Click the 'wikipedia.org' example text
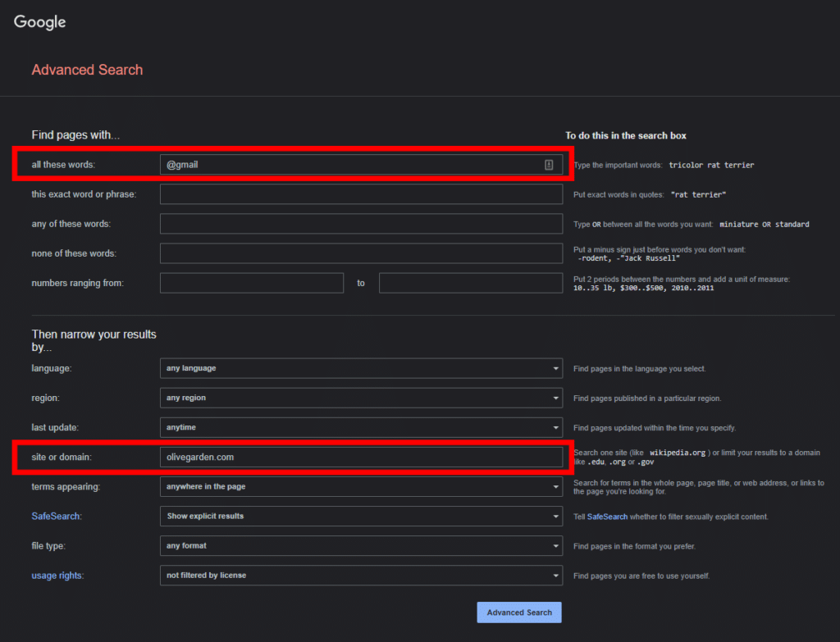 click(678, 453)
